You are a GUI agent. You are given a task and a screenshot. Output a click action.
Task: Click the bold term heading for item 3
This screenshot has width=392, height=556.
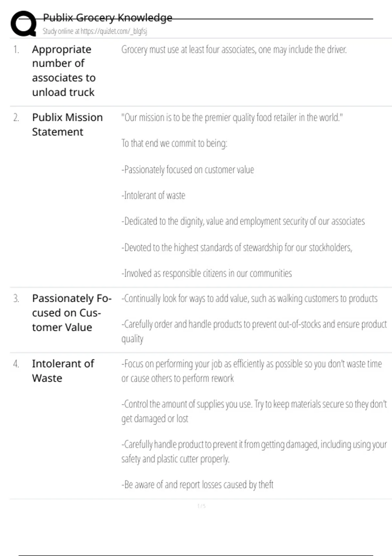(72, 313)
